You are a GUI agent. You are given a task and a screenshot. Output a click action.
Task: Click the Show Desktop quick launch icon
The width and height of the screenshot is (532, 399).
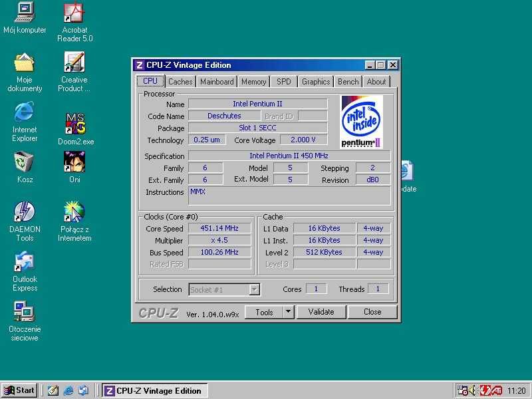coord(53,390)
